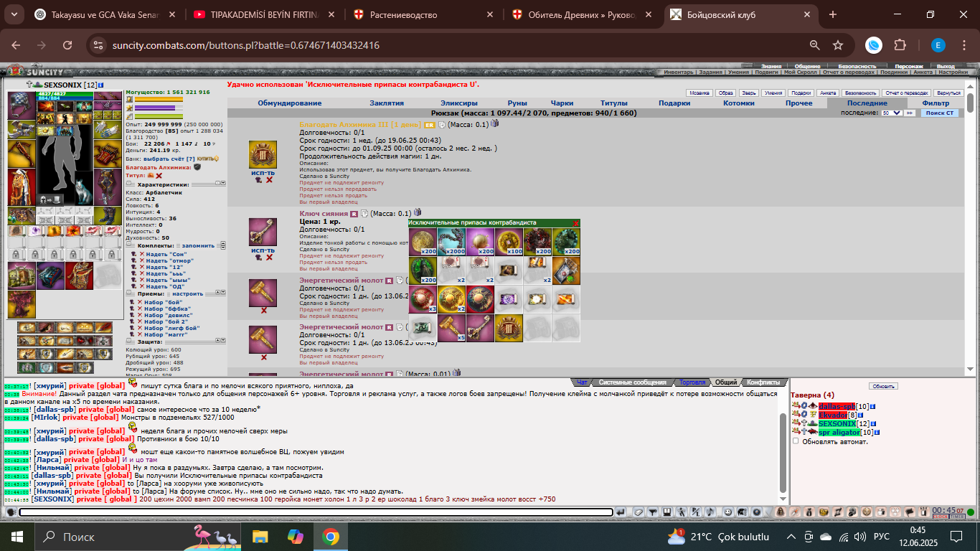Click spr aligator in player list
Screen dimensions: 980x551
point(839,433)
